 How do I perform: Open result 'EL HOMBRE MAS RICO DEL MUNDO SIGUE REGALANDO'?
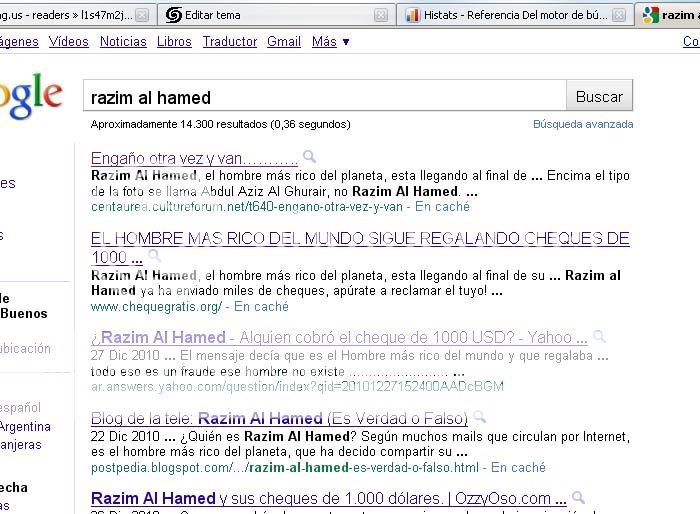point(360,247)
